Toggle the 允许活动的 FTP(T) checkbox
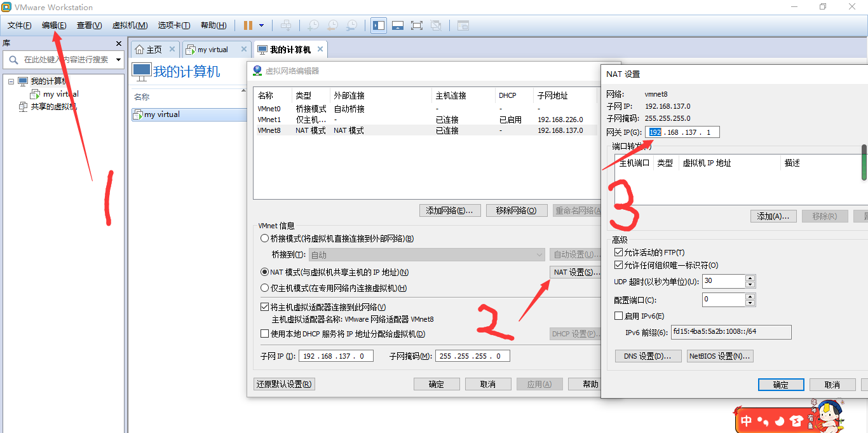Viewport: 868px width, 433px height. (x=619, y=252)
